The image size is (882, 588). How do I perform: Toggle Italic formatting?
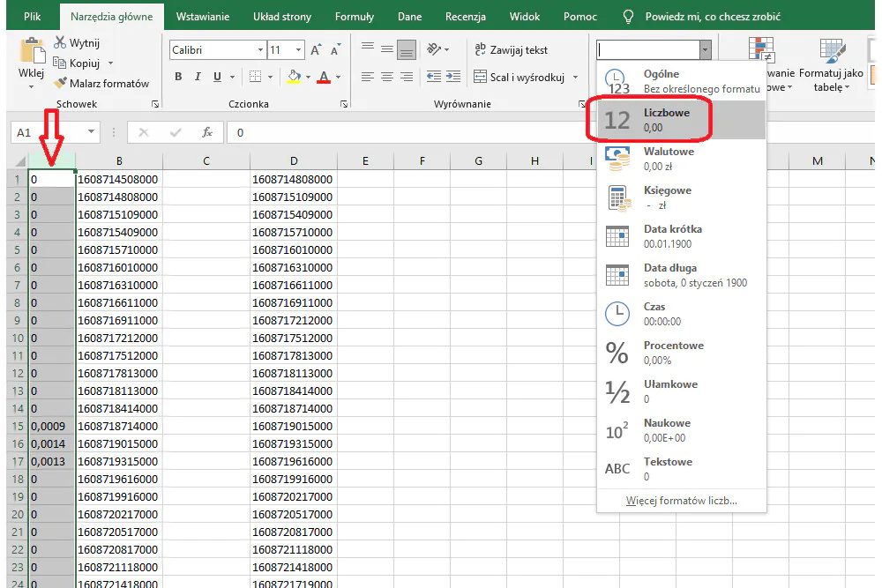(x=198, y=77)
